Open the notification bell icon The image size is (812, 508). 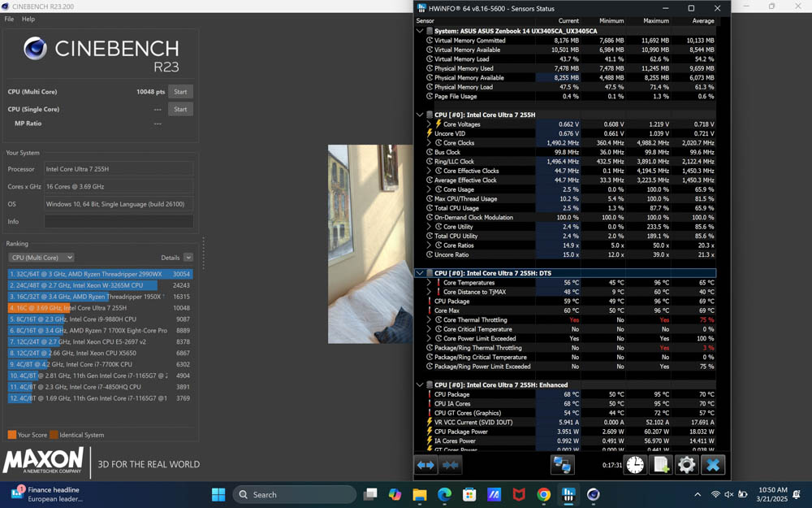click(797, 494)
